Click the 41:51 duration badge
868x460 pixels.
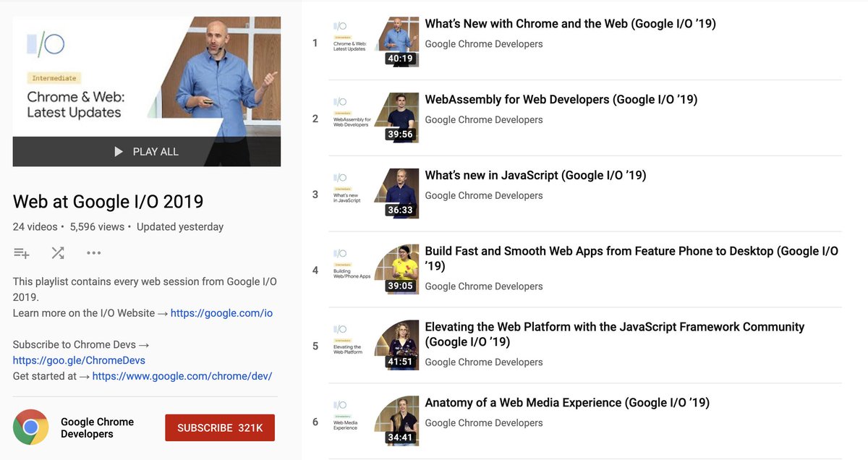click(x=400, y=362)
